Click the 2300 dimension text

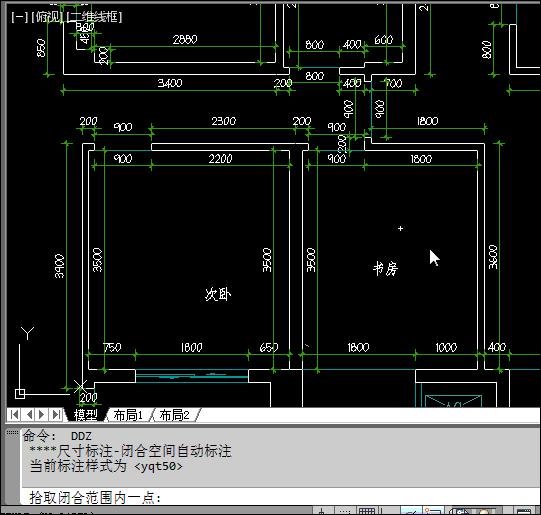click(x=224, y=121)
